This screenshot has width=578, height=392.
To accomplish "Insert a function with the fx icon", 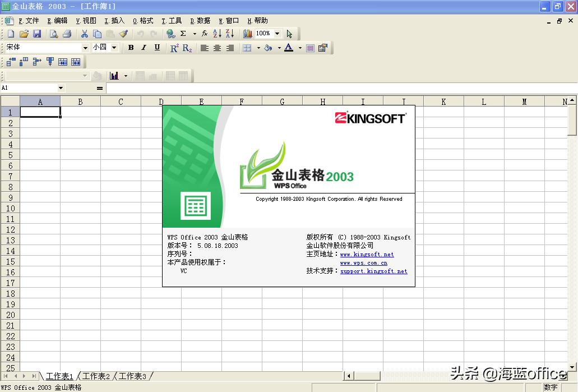I will [x=205, y=34].
